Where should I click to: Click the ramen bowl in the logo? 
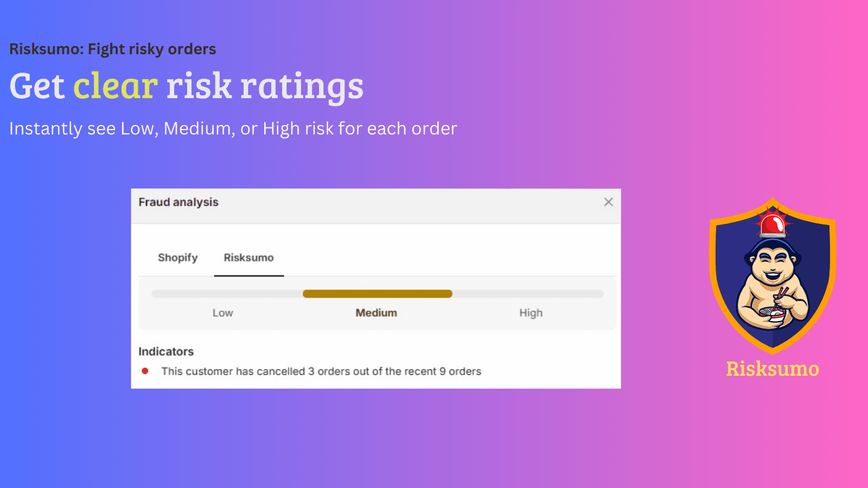click(771, 314)
